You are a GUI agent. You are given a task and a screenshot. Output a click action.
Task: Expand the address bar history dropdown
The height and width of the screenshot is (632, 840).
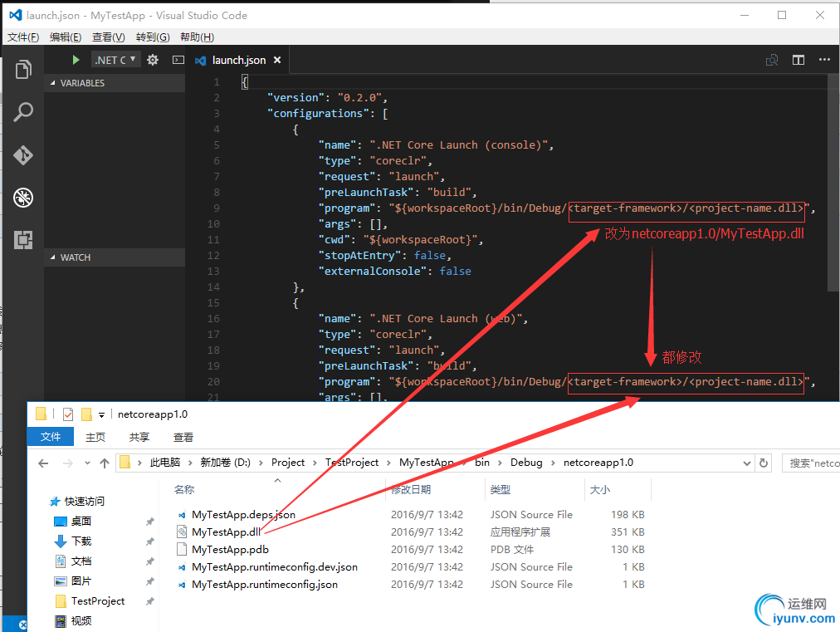(x=747, y=463)
